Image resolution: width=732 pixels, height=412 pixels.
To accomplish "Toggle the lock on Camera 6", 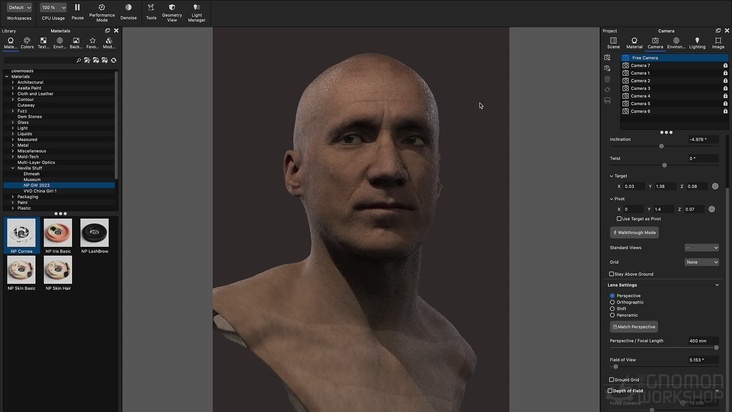I will click(x=725, y=112).
